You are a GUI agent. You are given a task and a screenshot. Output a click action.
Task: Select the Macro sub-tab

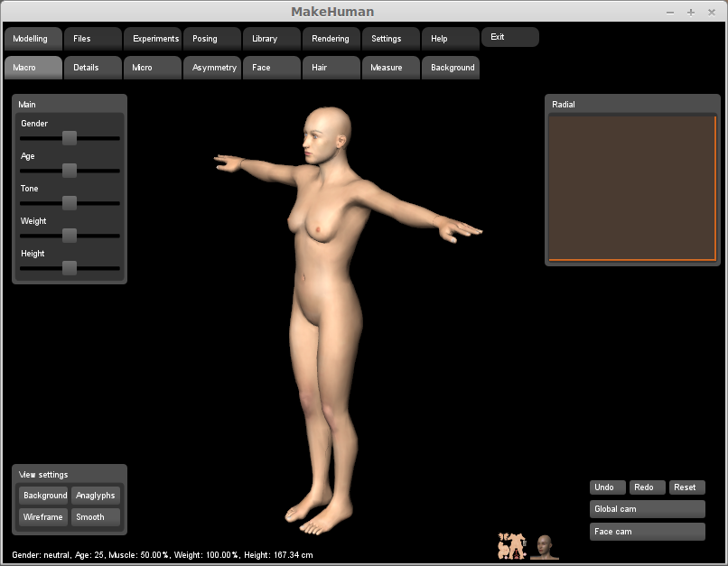(x=33, y=68)
